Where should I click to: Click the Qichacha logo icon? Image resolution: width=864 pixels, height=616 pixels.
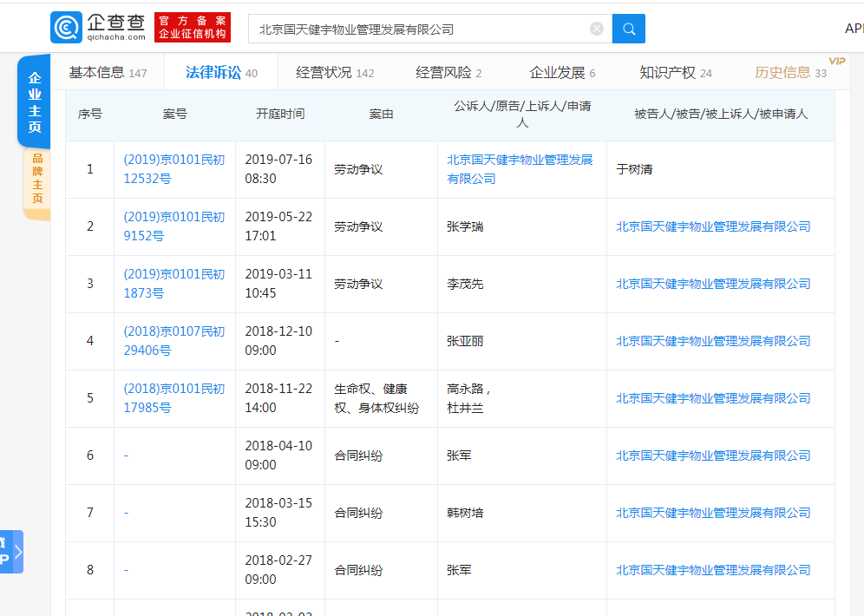tap(66, 27)
